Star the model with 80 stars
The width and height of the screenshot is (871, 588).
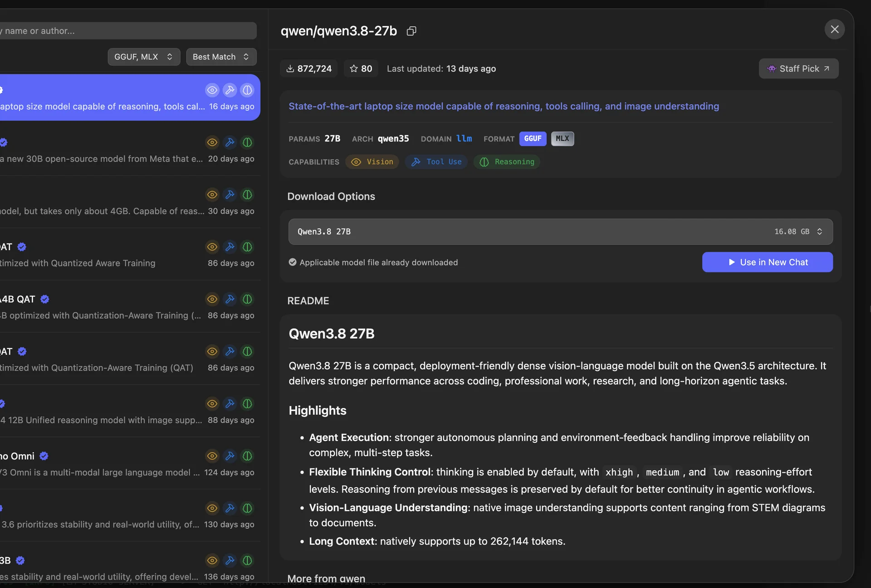click(361, 68)
